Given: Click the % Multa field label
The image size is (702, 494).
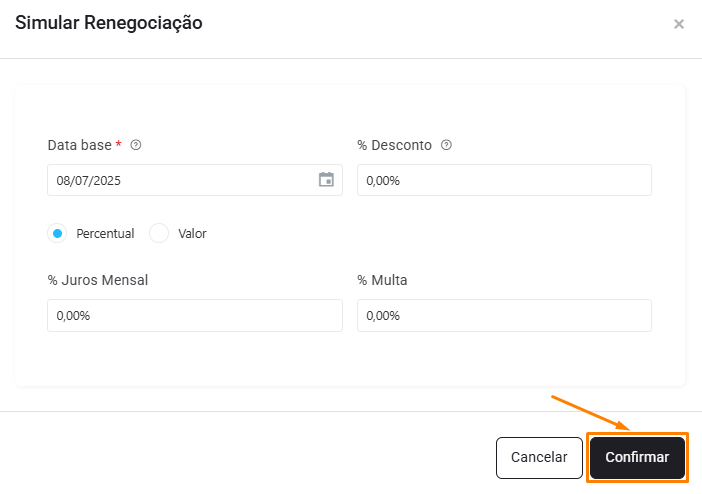Looking at the screenshot, I should pyautogui.click(x=382, y=280).
